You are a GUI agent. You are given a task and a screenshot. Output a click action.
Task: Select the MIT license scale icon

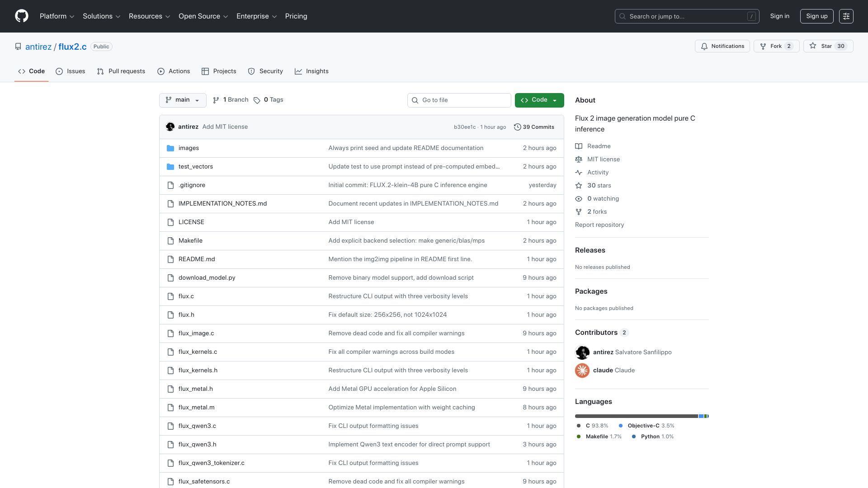[x=579, y=160]
